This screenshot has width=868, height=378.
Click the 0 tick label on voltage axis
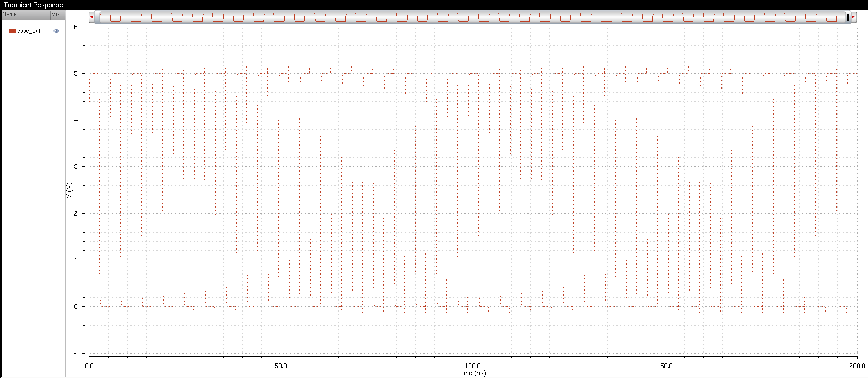coord(76,306)
